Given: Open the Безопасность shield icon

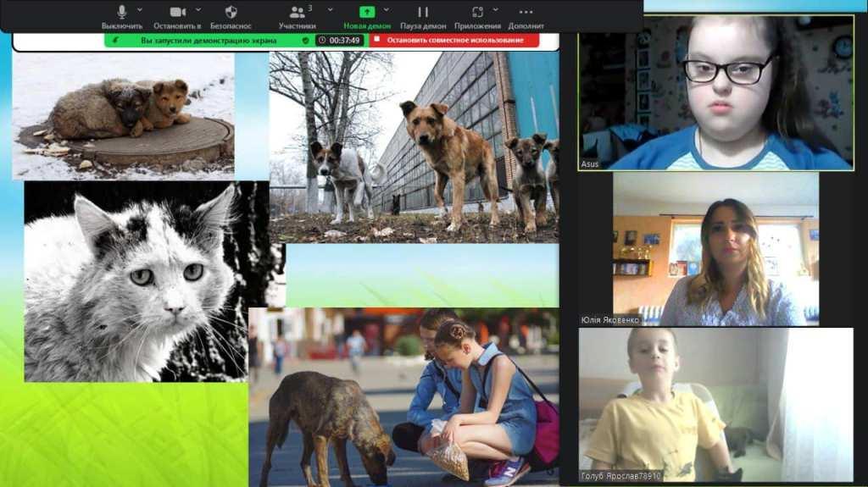Looking at the screenshot, I should click(231, 13).
